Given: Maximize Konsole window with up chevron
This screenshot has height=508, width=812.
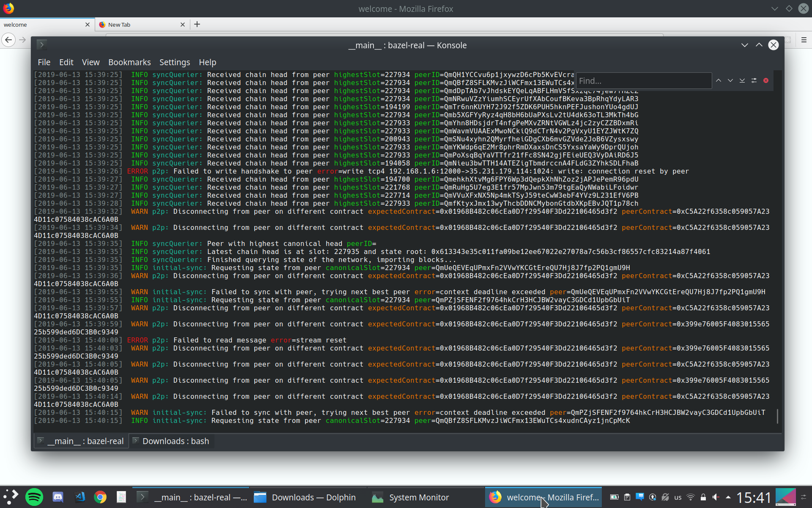Looking at the screenshot, I should coord(759,45).
